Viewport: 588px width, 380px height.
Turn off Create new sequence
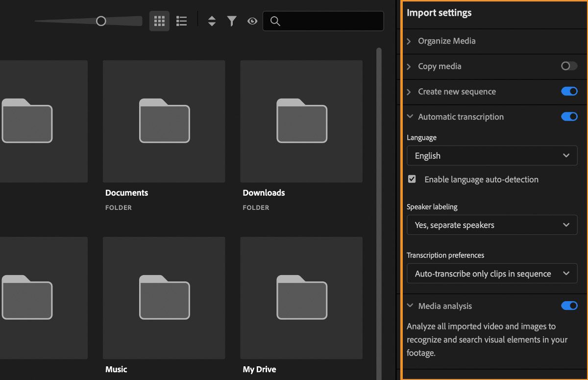[x=569, y=91]
